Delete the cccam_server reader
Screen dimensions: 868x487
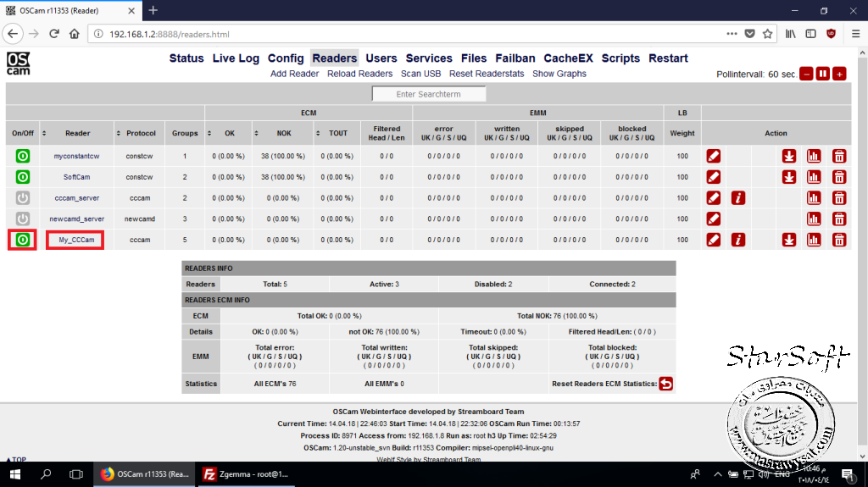pyautogui.click(x=839, y=198)
